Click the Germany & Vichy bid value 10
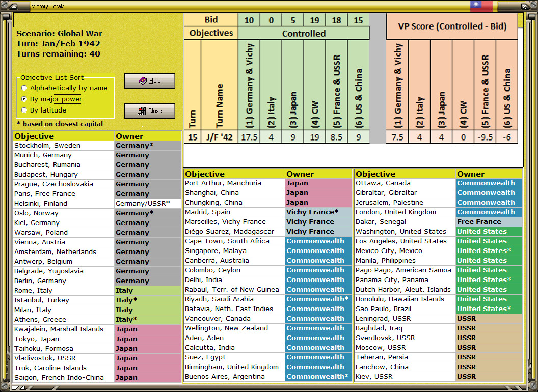The width and height of the screenshot is (538, 392). pos(249,20)
